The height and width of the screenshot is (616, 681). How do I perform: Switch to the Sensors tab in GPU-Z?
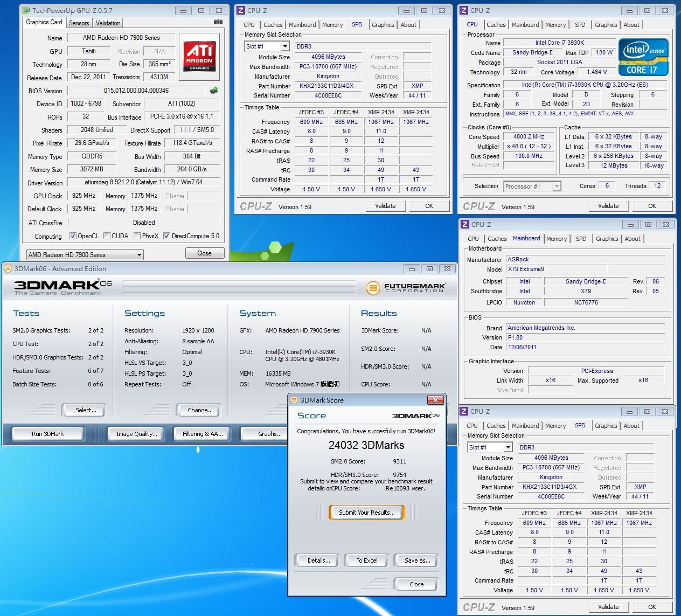tap(79, 23)
